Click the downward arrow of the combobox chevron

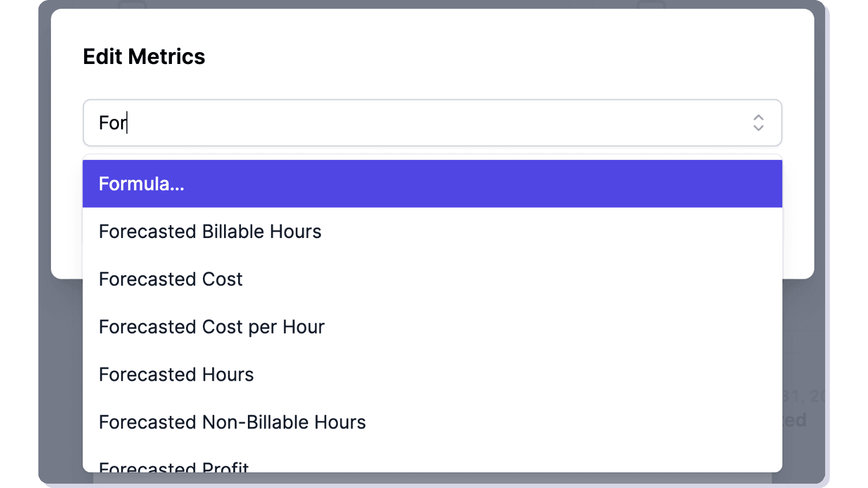(x=758, y=129)
